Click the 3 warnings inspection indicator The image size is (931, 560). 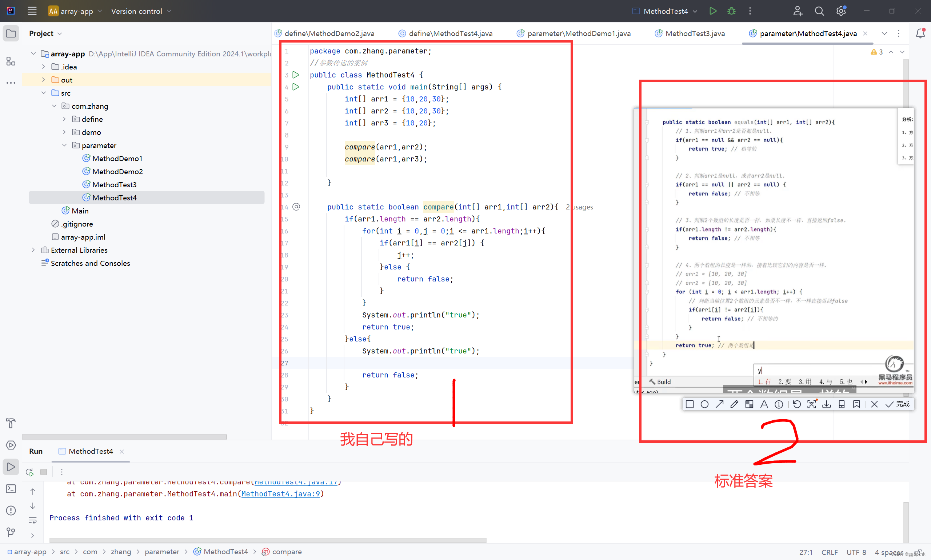[876, 52]
